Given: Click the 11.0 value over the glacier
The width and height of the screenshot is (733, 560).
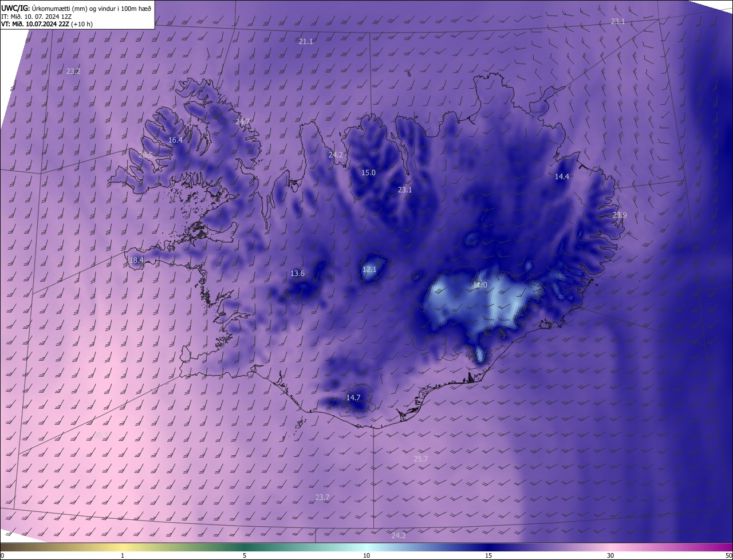Looking at the screenshot, I should click(x=480, y=285).
